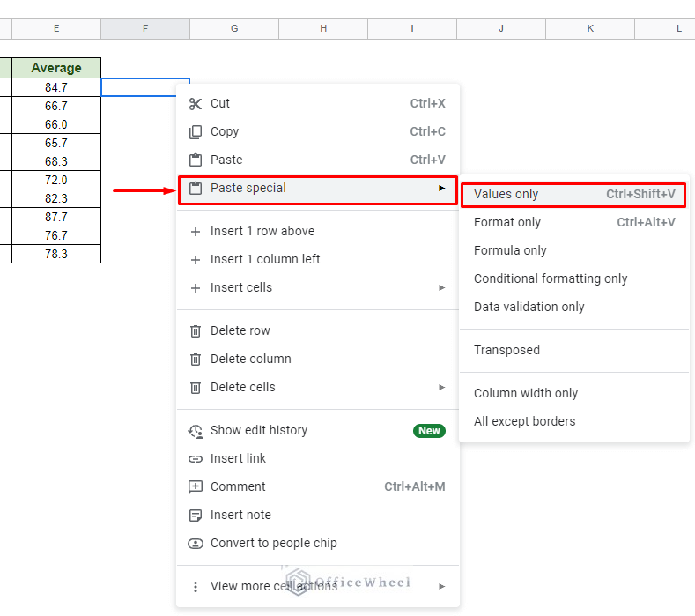Click the Insert link chain icon
This screenshot has width=695, height=616.
click(195, 459)
